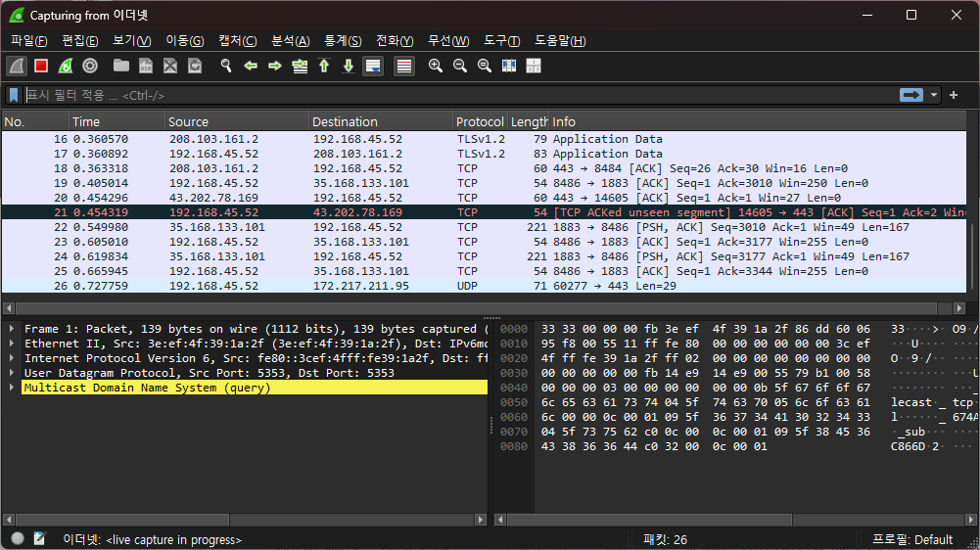
Task: Toggle auto-scroll during live capture
Action: coord(373,66)
